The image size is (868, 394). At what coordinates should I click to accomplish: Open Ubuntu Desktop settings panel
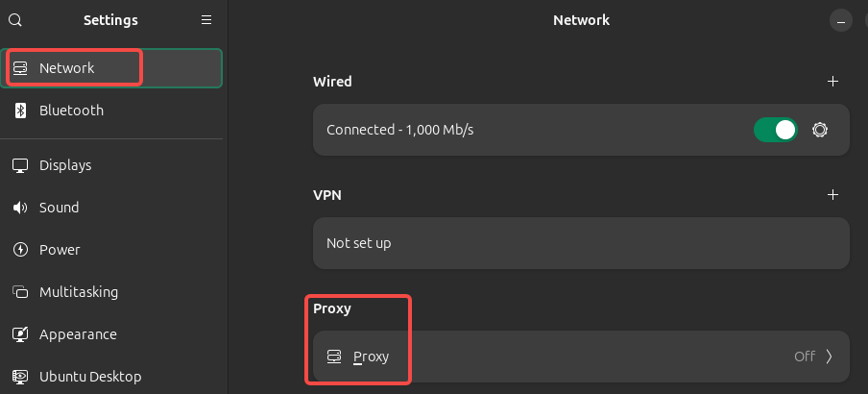point(90,377)
